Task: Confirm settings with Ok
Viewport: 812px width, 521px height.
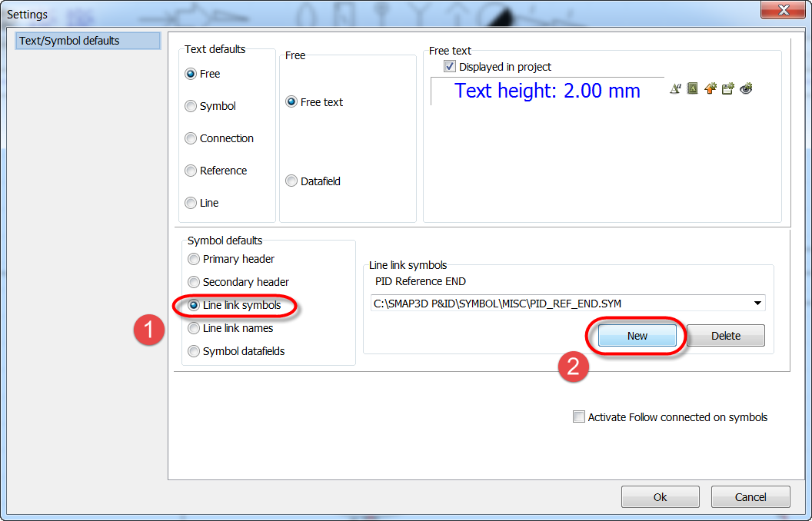Action: pos(660,496)
